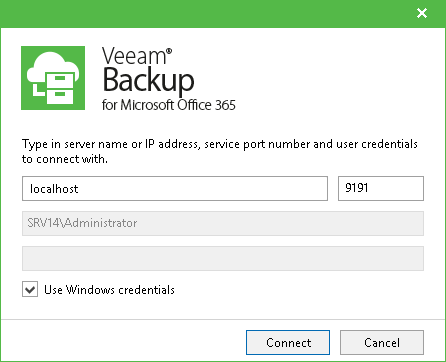Image resolution: width=446 pixels, height=362 pixels.
Task: Click the green title bar of the dialog
Action: [x=207, y=14]
